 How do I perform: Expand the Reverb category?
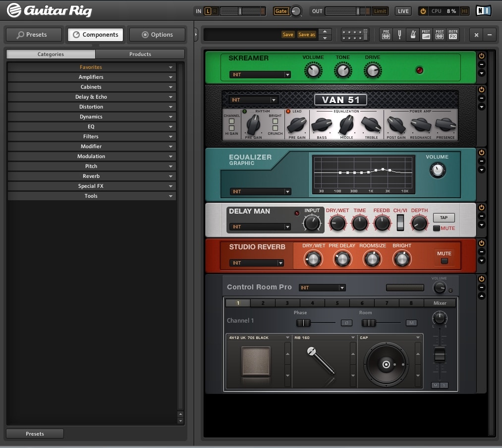coord(91,176)
